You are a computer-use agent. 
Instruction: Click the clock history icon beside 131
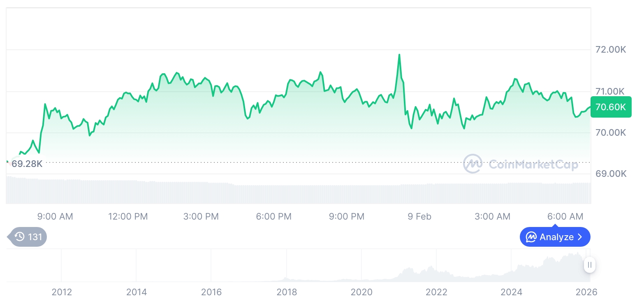coord(20,237)
